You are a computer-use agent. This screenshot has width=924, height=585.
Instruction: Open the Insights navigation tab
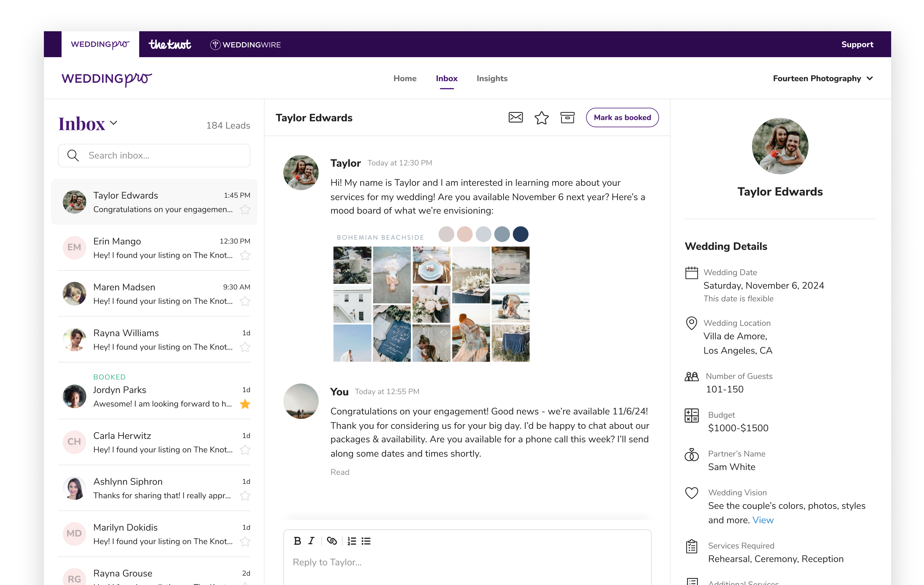pos(492,78)
